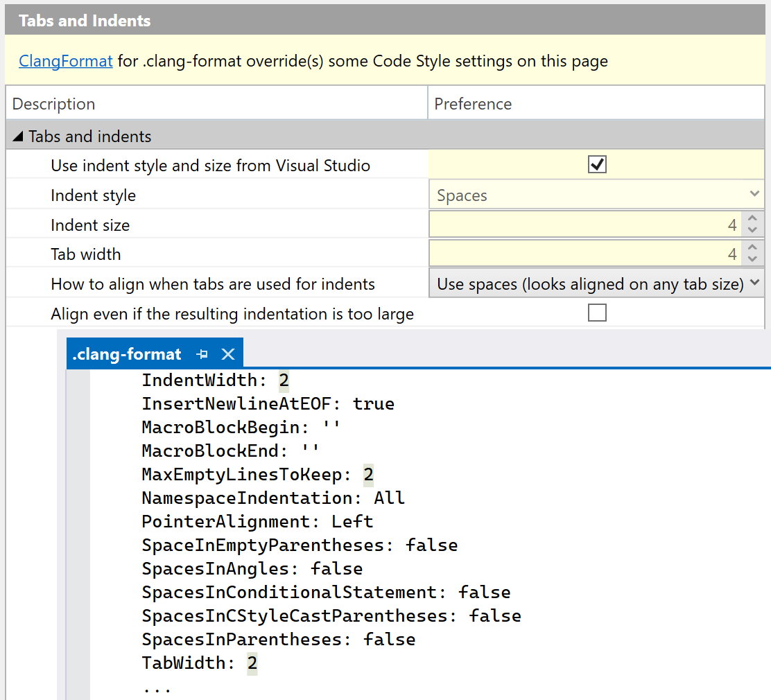Collapse the Tabs and indents section
The image size is (771, 700).
click(17, 136)
